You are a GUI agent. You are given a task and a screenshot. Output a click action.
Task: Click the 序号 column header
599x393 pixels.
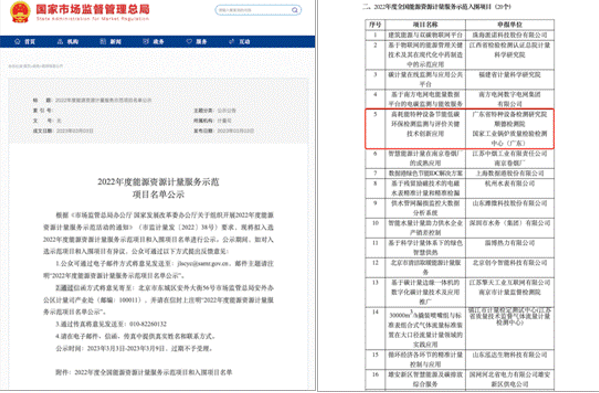pyautogui.click(x=375, y=25)
